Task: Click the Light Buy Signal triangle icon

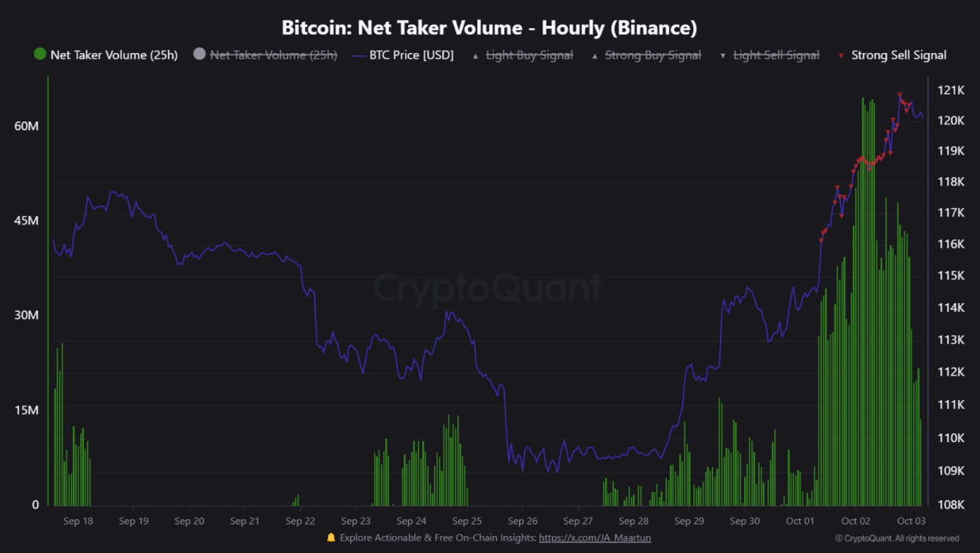Action: tap(476, 56)
